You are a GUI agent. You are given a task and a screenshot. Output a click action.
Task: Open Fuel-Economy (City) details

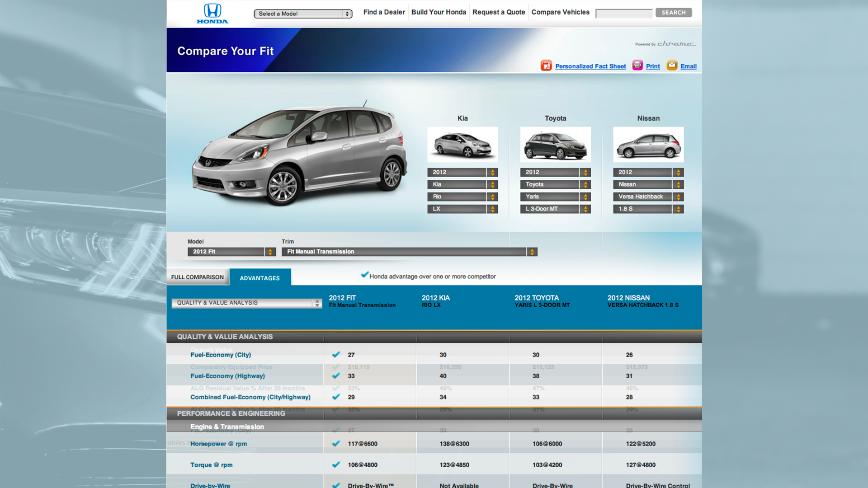[221, 355]
